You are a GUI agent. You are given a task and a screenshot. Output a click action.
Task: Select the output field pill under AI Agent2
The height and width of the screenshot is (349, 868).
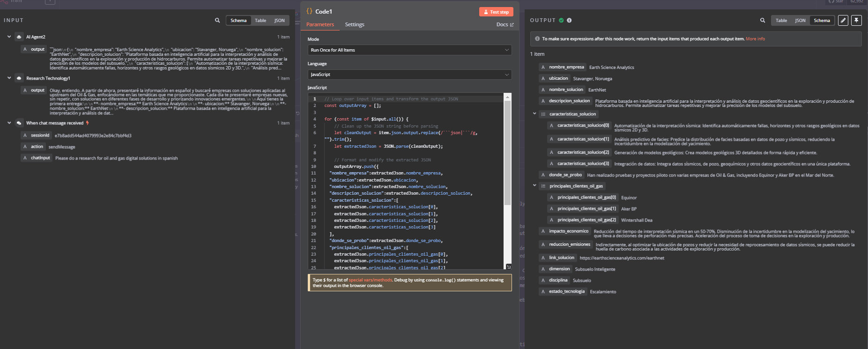[34, 49]
